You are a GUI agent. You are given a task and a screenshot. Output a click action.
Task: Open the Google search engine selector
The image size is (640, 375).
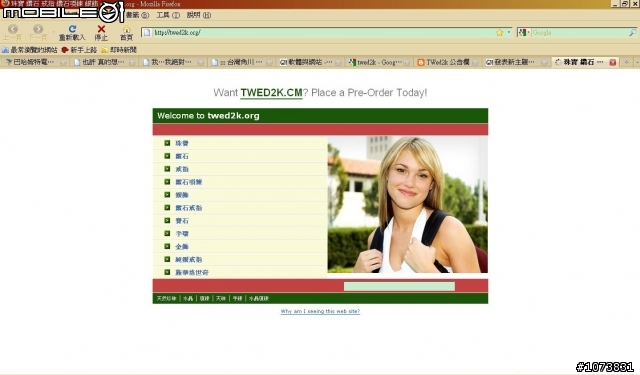click(x=524, y=33)
